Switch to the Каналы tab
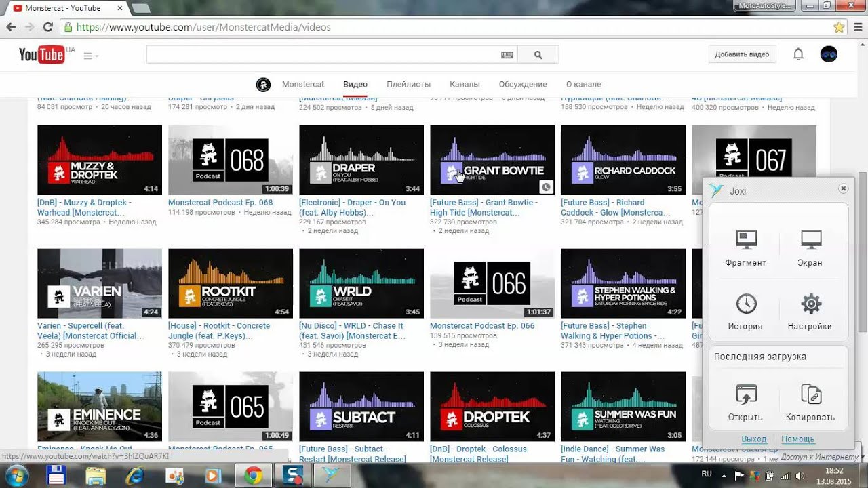 pyautogui.click(x=465, y=84)
